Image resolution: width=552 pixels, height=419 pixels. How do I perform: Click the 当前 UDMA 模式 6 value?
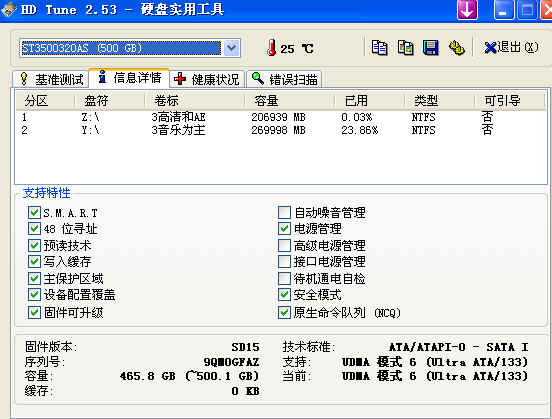435,376
